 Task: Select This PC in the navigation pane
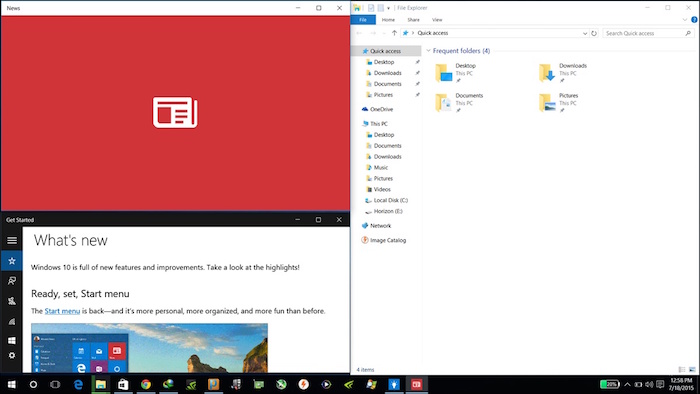(379, 124)
